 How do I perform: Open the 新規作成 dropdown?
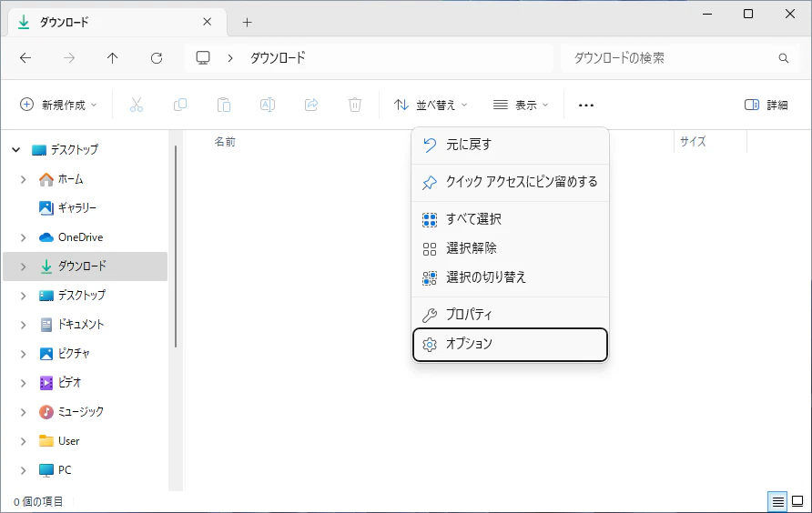coord(58,106)
